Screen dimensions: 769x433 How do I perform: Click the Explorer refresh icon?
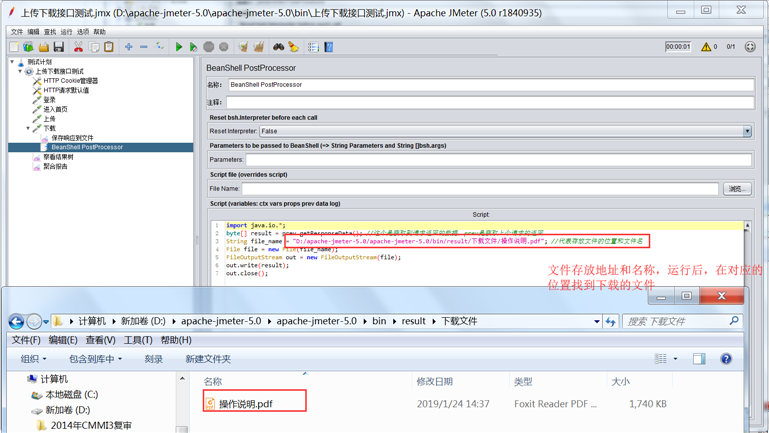[611, 322]
